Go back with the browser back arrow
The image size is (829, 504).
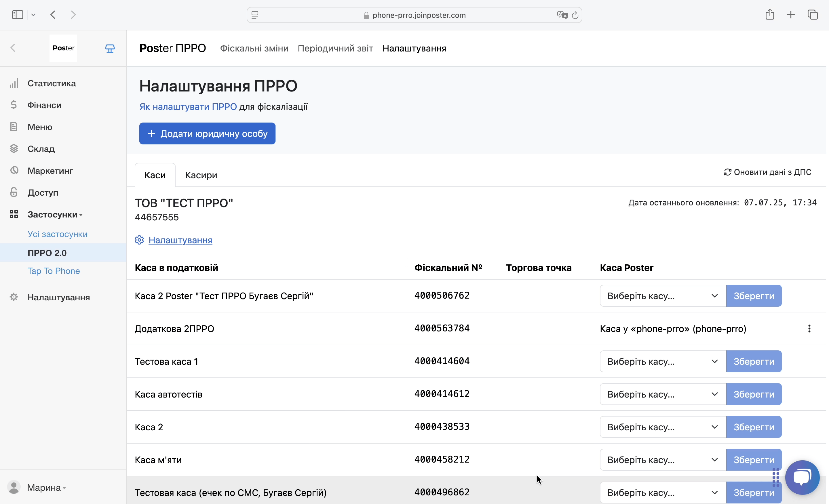point(53,15)
